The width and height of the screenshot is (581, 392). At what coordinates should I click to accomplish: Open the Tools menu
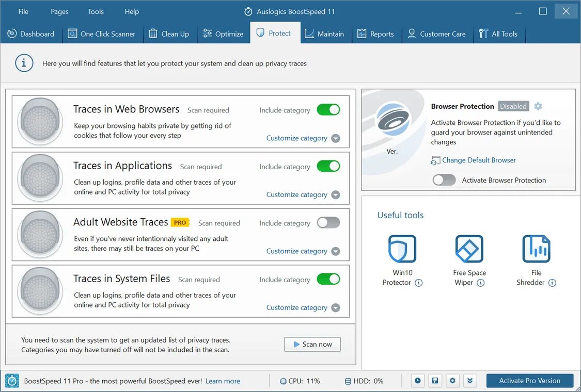click(x=96, y=11)
